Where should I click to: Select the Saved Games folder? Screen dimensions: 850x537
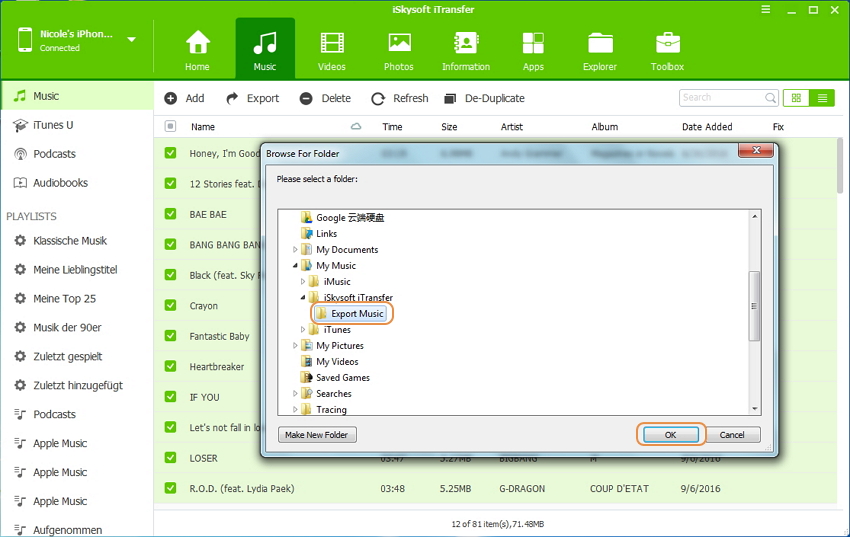click(336, 378)
